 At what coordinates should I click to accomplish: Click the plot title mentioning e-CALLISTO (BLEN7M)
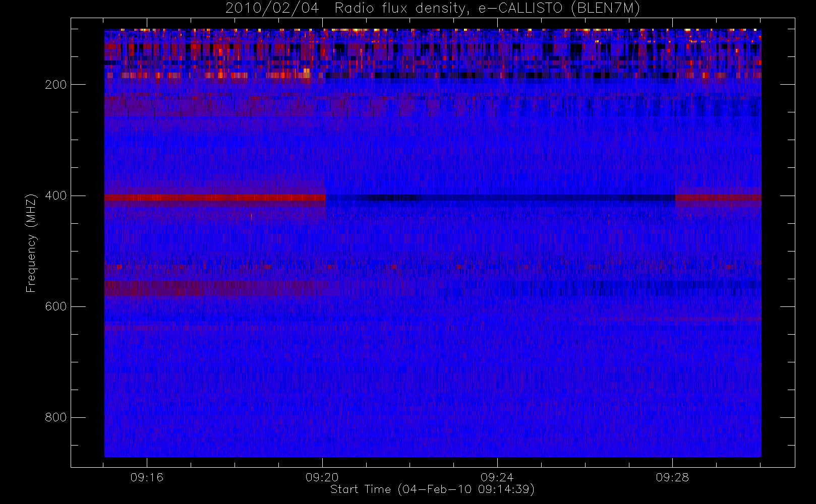433,9
